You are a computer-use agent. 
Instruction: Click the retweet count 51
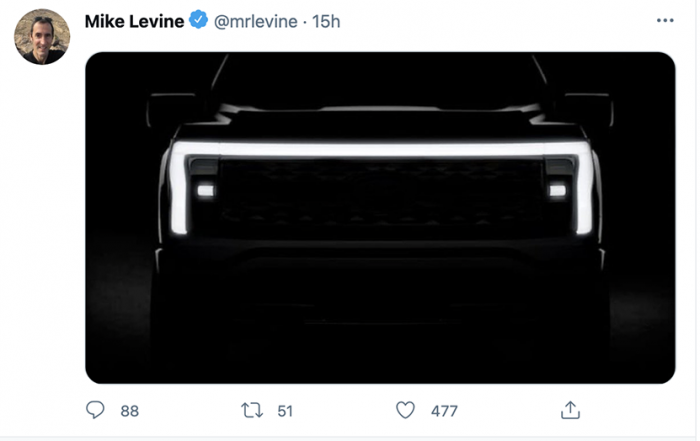tap(285, 410)
